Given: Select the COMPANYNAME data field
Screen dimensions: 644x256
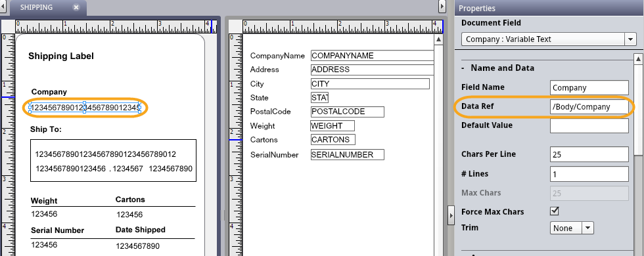Looking at the screenshot, I should click(372, 55).
